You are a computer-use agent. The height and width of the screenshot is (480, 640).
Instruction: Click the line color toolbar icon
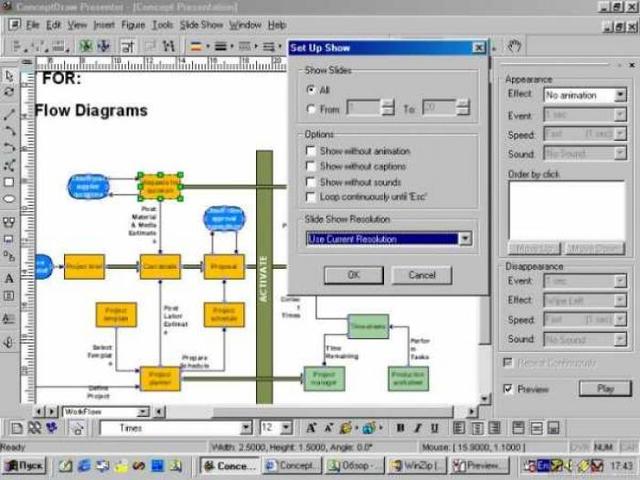196,46
